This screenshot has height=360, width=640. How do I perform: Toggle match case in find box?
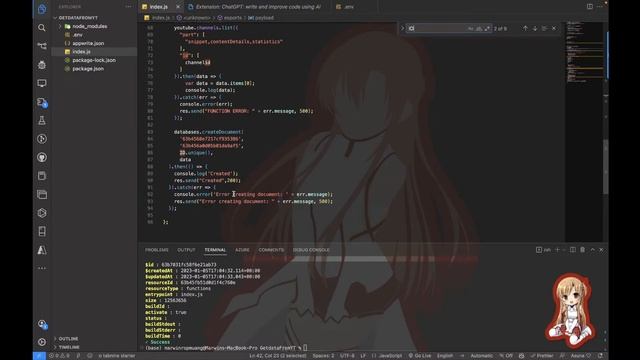coord(471,29)
